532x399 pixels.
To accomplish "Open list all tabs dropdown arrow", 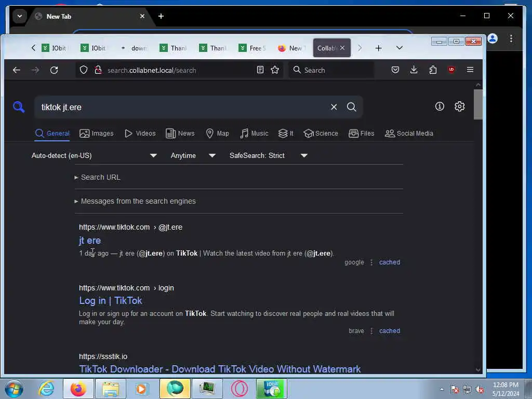I will click(x=400, y=48).
